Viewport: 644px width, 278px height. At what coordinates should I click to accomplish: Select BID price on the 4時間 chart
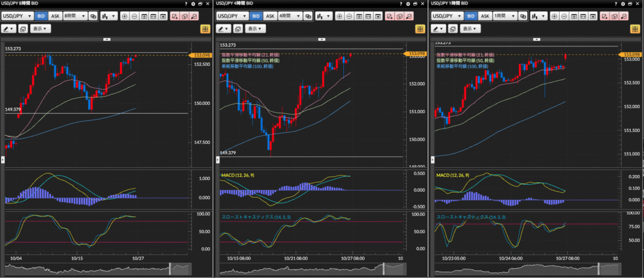pos(256,16)
